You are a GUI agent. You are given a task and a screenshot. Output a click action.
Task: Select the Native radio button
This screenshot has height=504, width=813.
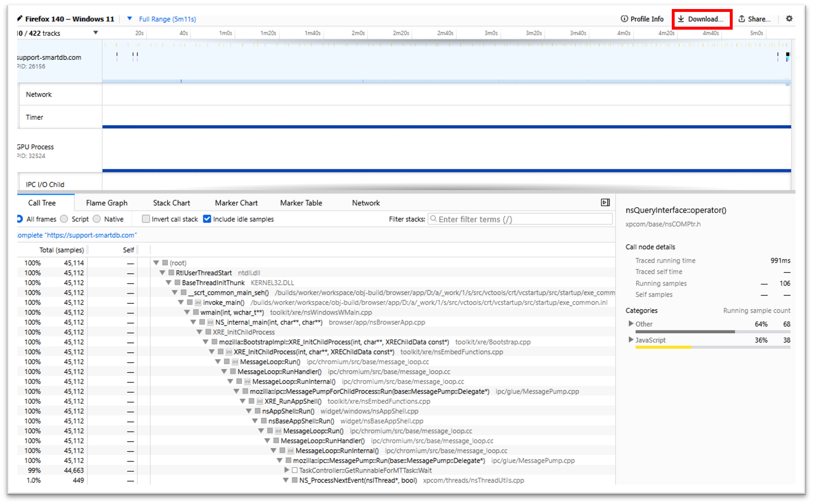[x=96, y=219]
